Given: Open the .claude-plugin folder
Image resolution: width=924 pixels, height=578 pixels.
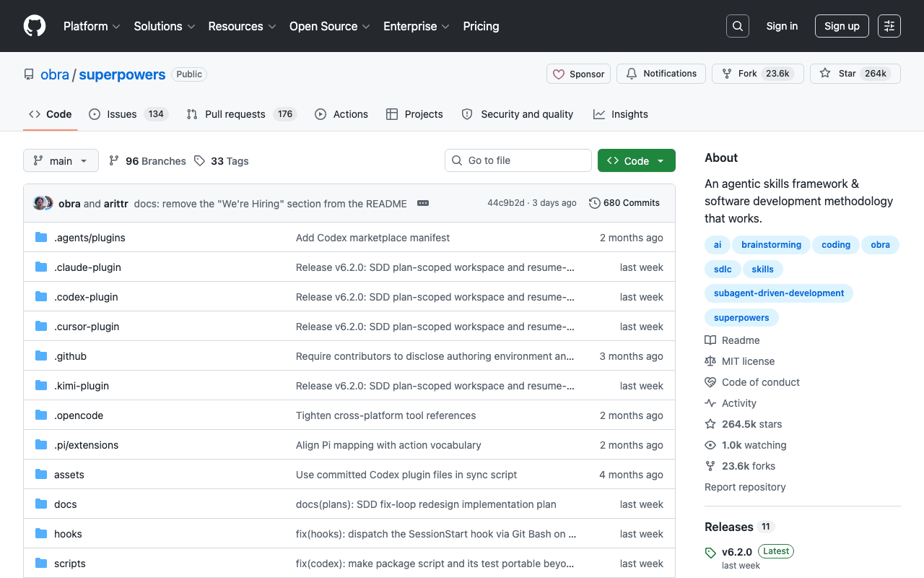Looking at the screenshot, I should (x=87, y=267).
